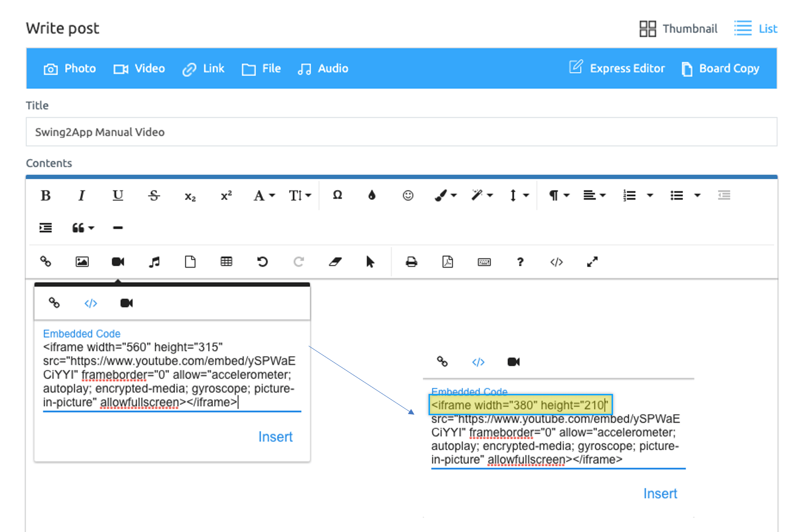805x532 pixels.
Task: Click the Undo arrow icon
Action: click(x=262, y=262)
